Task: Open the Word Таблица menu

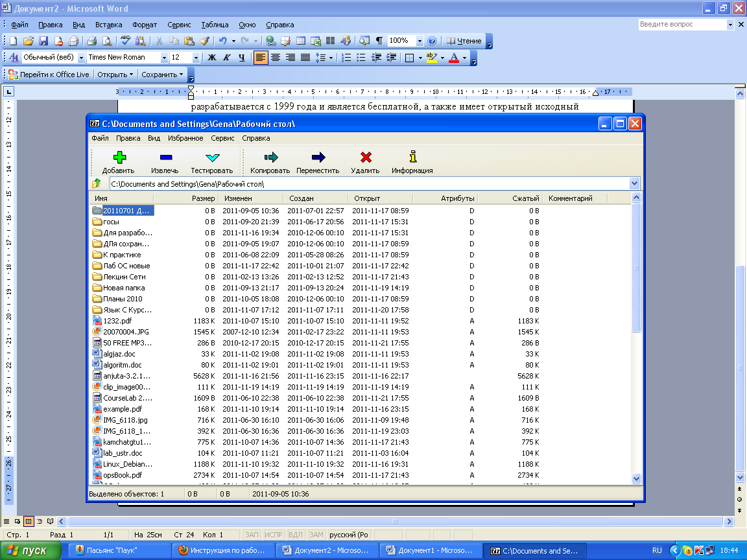Action: coord(215,25)
